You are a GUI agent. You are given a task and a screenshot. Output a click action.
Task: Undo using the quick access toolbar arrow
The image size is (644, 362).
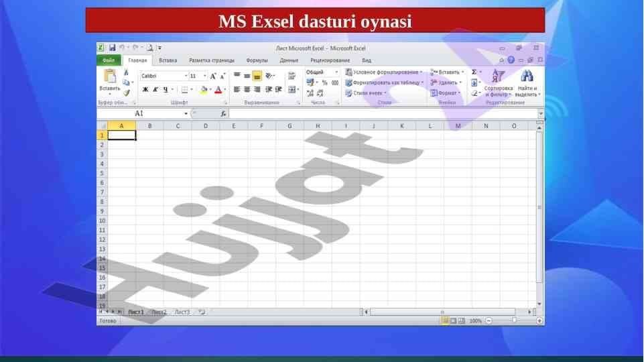pos(122,48)
